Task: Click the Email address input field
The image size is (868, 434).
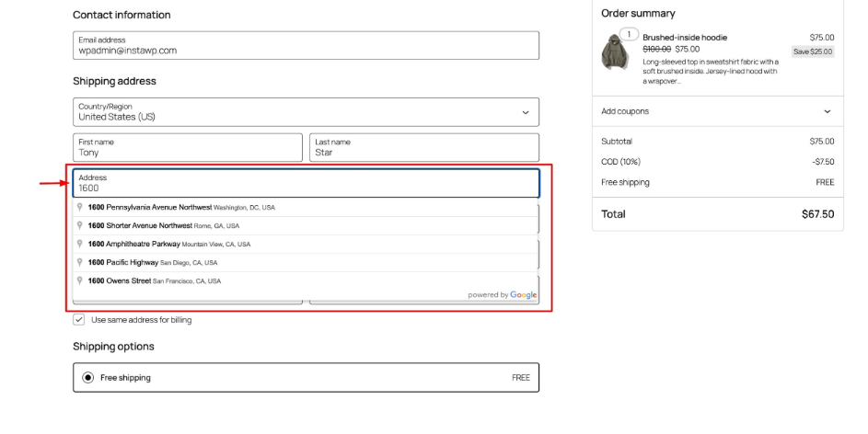Action: click(306, 45)
